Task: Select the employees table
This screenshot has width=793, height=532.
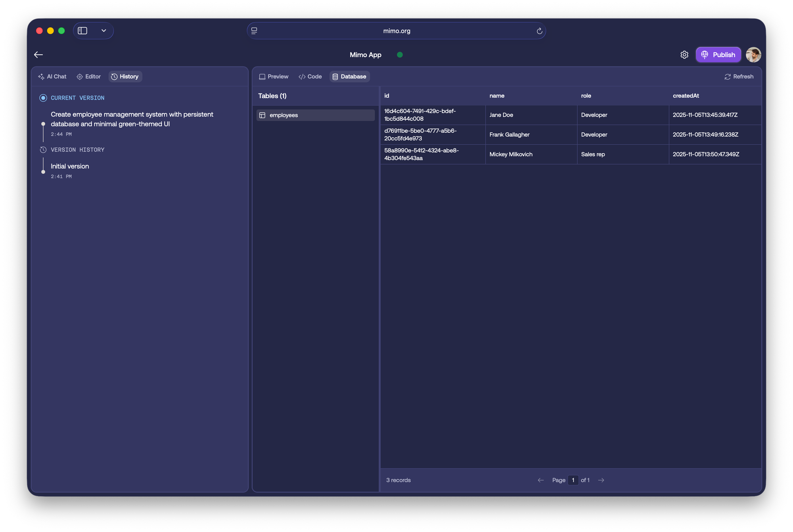Action: 315,115
